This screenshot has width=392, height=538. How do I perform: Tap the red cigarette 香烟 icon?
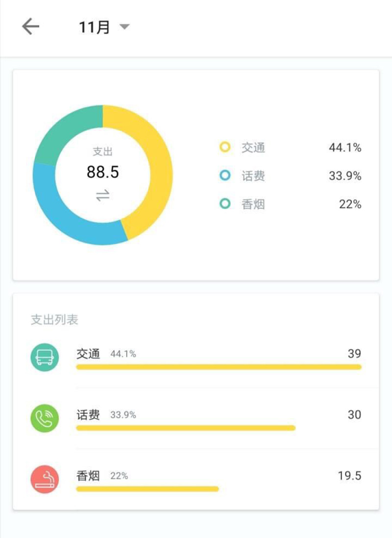(45, 479)
